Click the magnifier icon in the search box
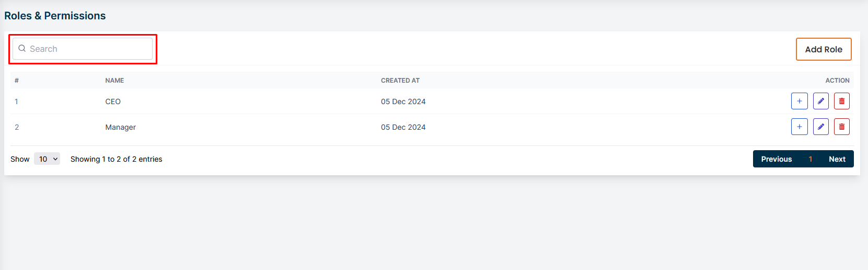The image size is (868, 270). [22, 49]
